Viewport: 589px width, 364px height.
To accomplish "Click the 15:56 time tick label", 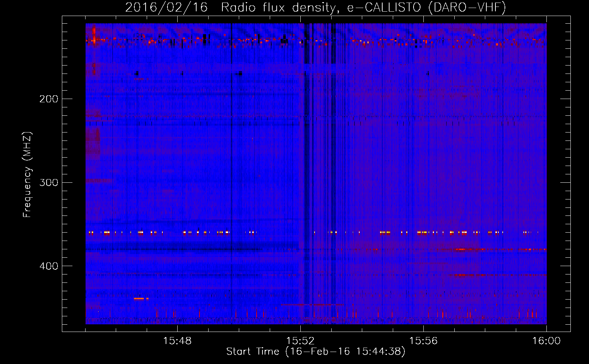I will click(423, 341).
